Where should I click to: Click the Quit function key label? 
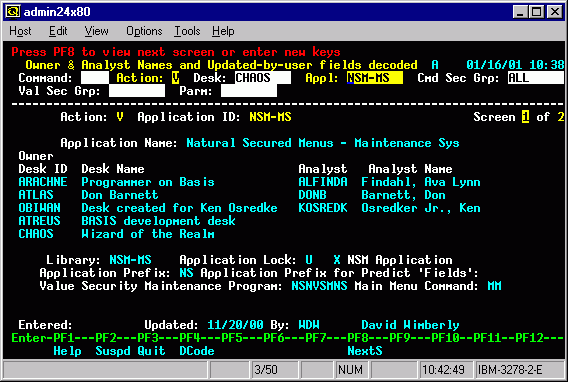pos(151,351)
